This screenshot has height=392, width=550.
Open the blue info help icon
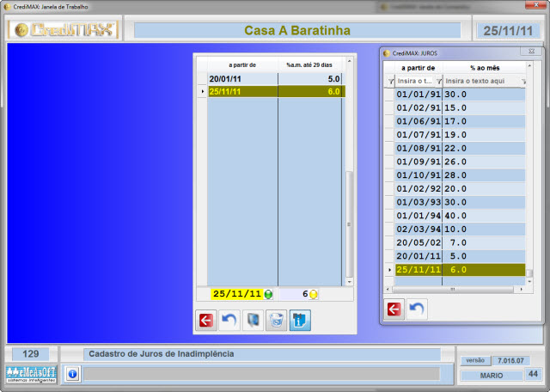[301, 321]
